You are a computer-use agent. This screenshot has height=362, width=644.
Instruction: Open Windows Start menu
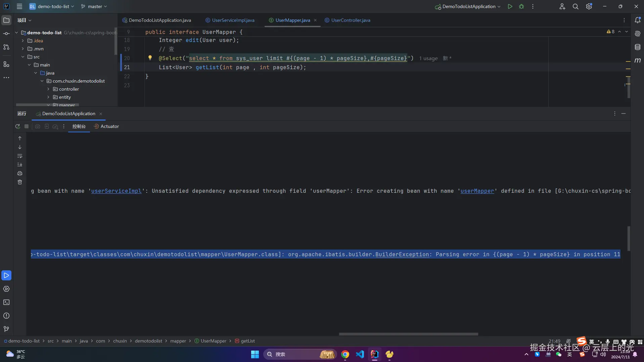pos(255,354)
